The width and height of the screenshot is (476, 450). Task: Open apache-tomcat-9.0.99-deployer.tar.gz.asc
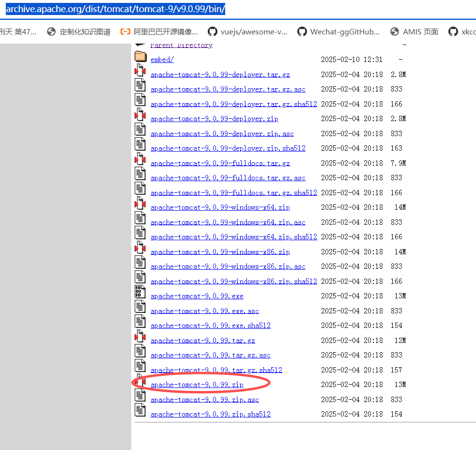[228, 89]
